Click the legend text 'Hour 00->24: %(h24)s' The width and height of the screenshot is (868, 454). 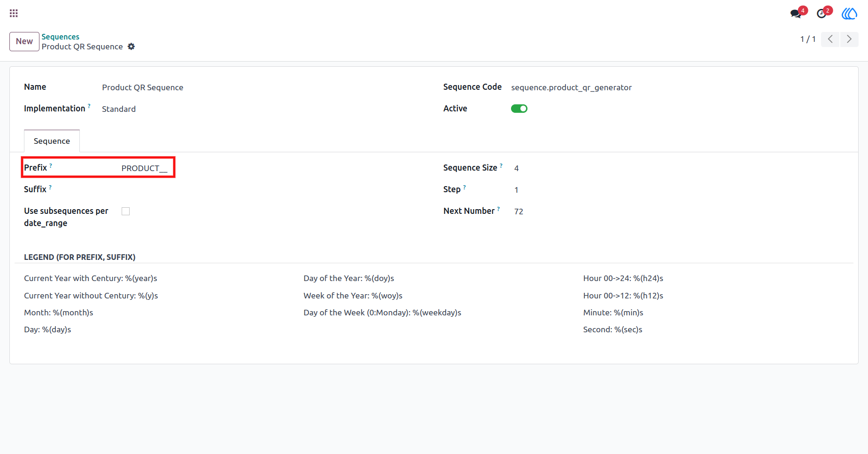pyautogui.click(x=623, y=278)
